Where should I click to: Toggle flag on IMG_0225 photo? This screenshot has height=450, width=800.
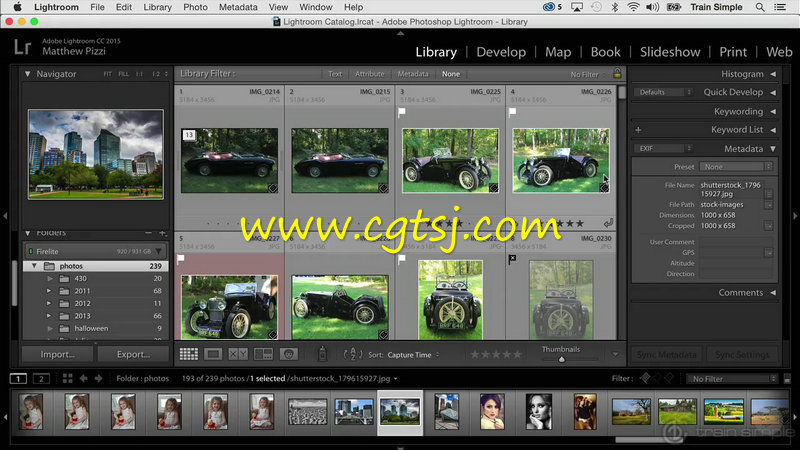click(x=402, y=112)
